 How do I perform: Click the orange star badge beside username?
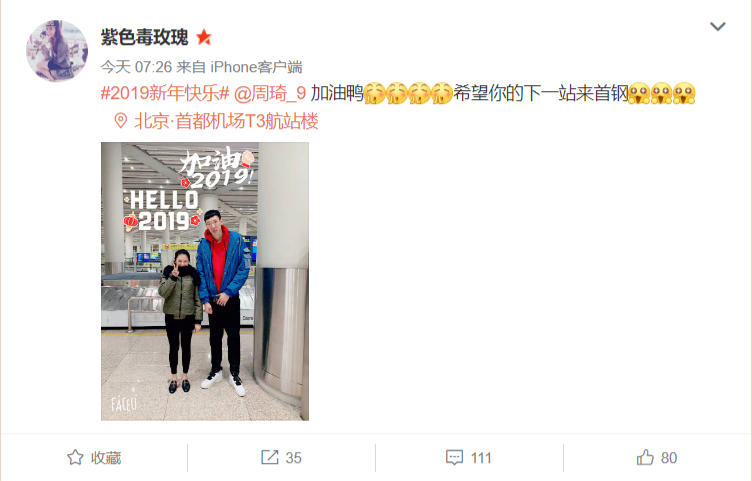[204, 37]
